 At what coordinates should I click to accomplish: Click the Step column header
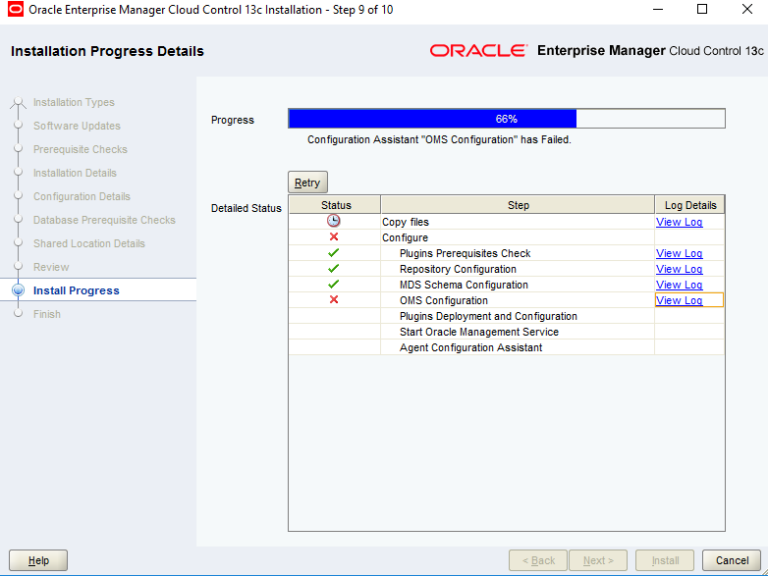coord(518,205)
